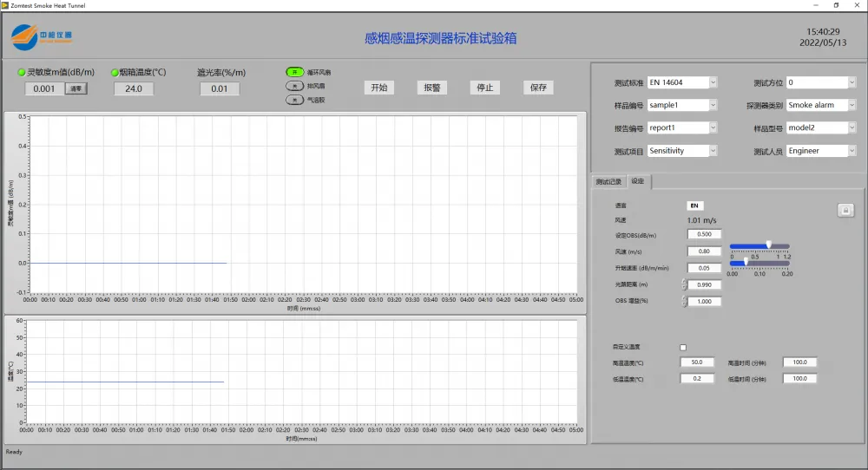Image resolution: width=868 pixels, height=470 pixels.
Task: Click the smoke box temperature value 24.0
Action: [134, 88]
